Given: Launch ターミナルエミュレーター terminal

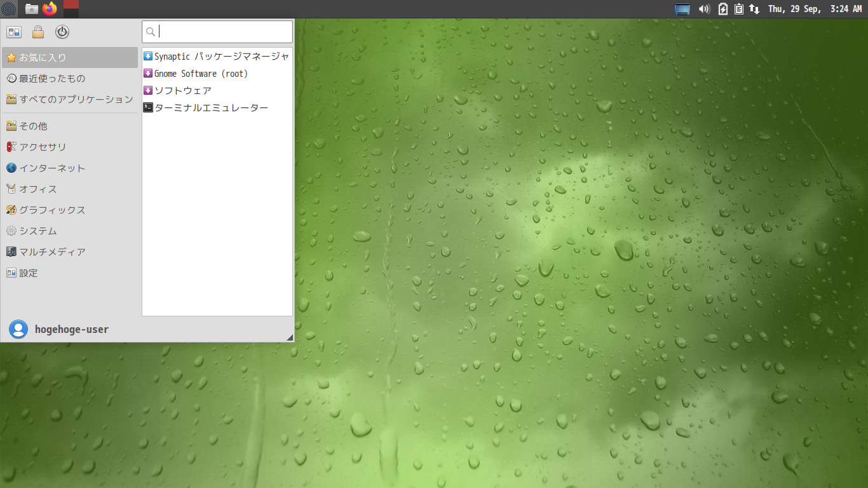Looking at the screenshot, I should click(217, 108).
